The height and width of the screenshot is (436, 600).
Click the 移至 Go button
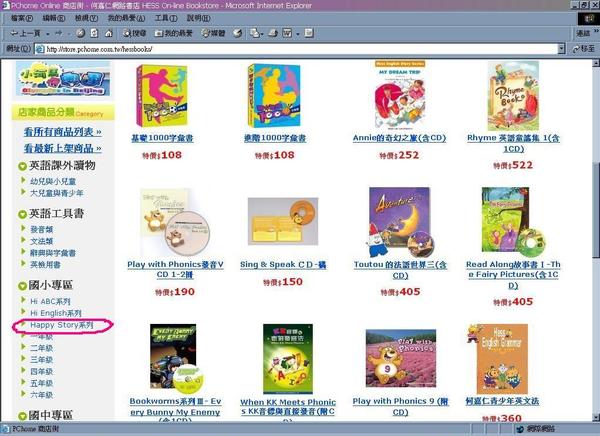click(x=584, y=49)
